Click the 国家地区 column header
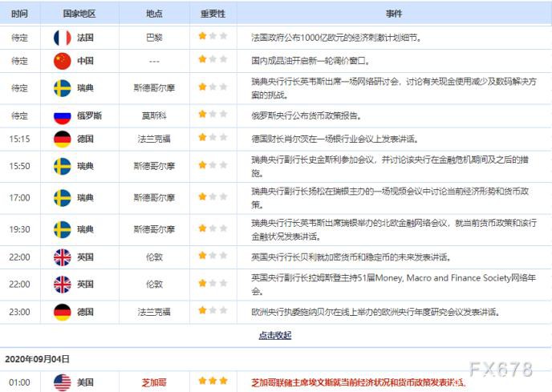The width and height of the screenshot is (552, 392). (x=79, y=14)
